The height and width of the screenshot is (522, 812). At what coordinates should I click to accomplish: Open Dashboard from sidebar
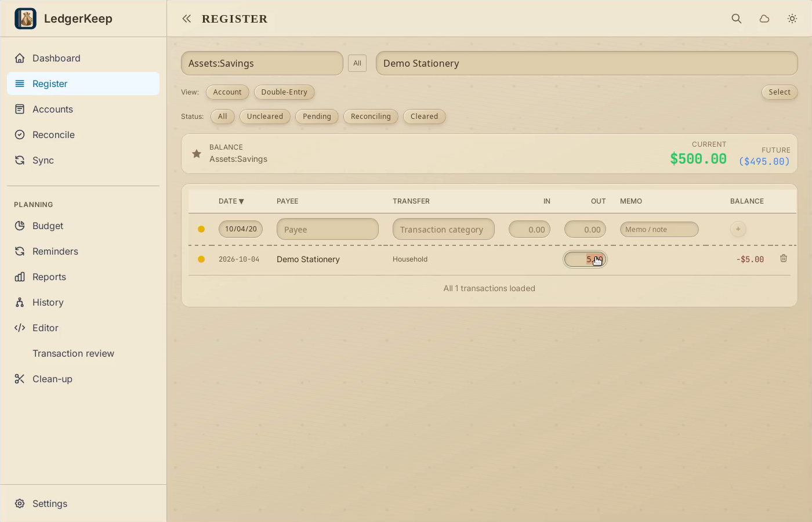(83, 58)
